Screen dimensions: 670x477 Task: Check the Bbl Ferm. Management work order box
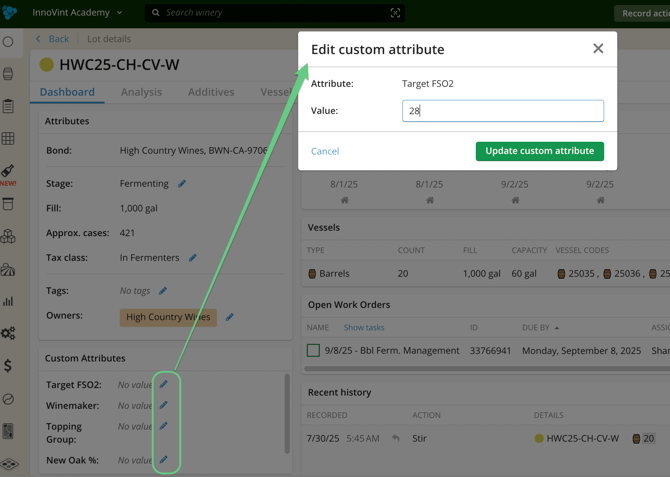click(313, 351)
